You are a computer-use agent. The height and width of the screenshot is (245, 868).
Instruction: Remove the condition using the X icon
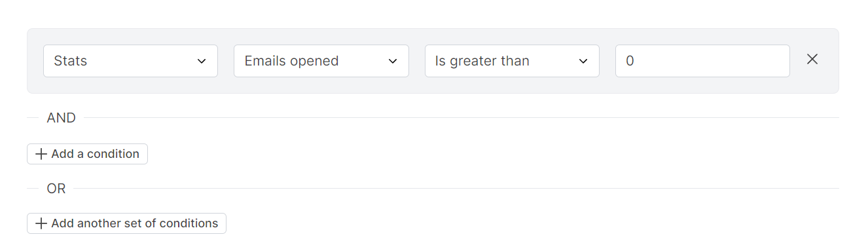click(812, 59)
